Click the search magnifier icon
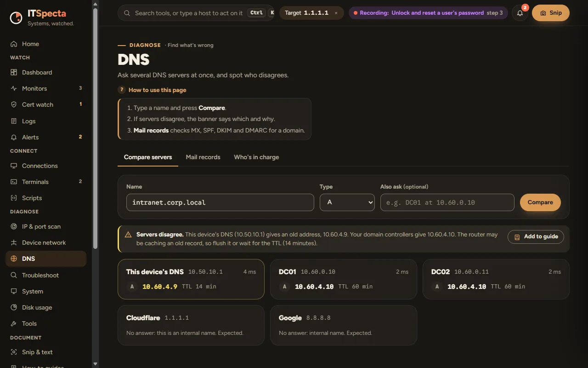588x368 pixels. coord(127,13)
